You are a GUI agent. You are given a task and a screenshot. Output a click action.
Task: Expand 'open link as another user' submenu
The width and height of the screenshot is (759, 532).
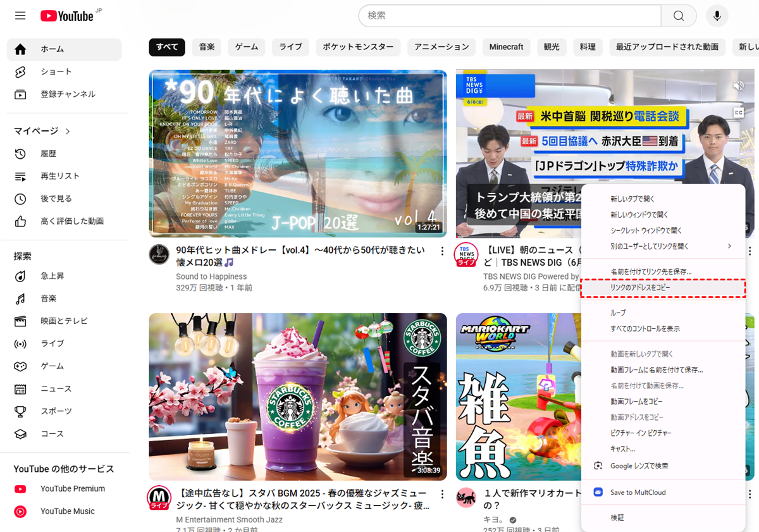point(729,246)
